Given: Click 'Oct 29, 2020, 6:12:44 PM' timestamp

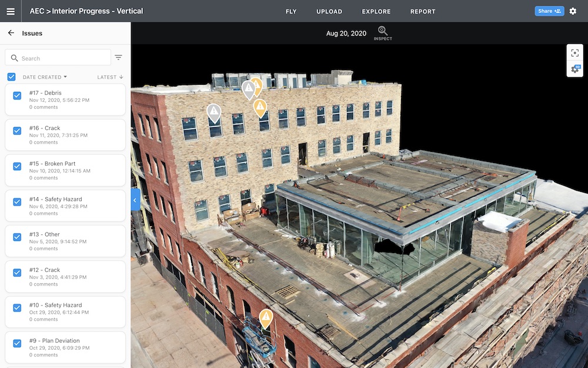Looking at the screenshot, I should point(59,313).
